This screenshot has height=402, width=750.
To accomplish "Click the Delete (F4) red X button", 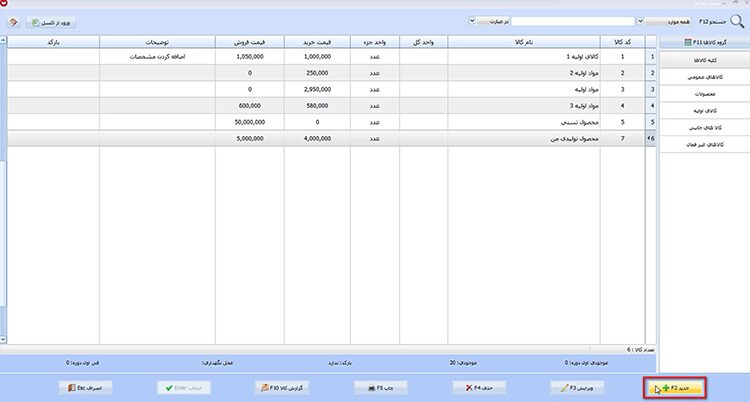I will coord(479,388).
